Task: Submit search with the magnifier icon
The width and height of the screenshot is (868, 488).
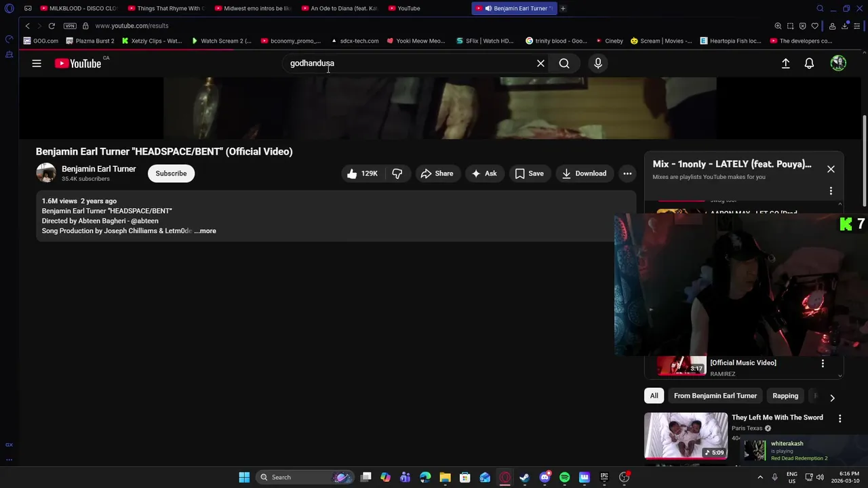Action: (x=564, y=63)
